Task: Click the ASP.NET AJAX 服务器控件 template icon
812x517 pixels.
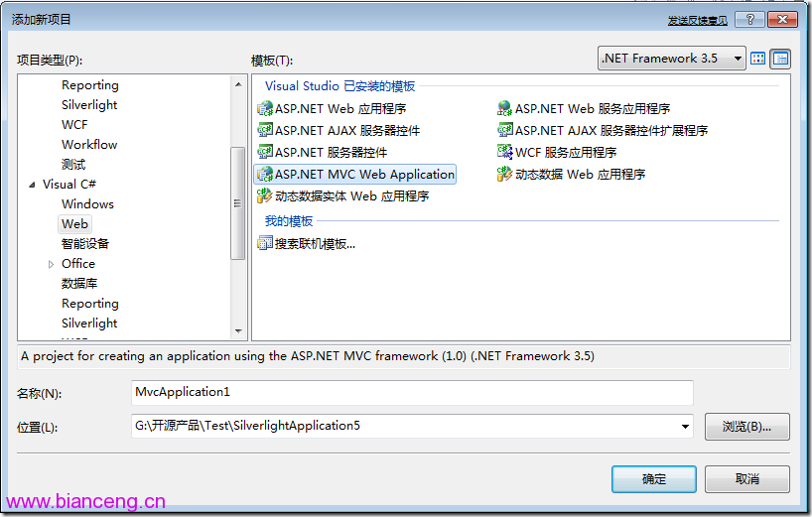Action: click(265, 130)
